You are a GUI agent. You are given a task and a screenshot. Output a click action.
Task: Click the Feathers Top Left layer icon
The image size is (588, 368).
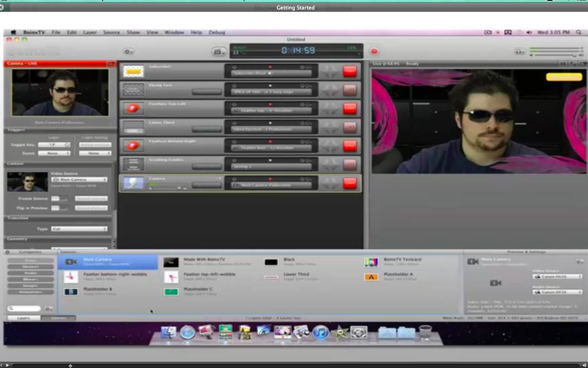tap(133, 109)
